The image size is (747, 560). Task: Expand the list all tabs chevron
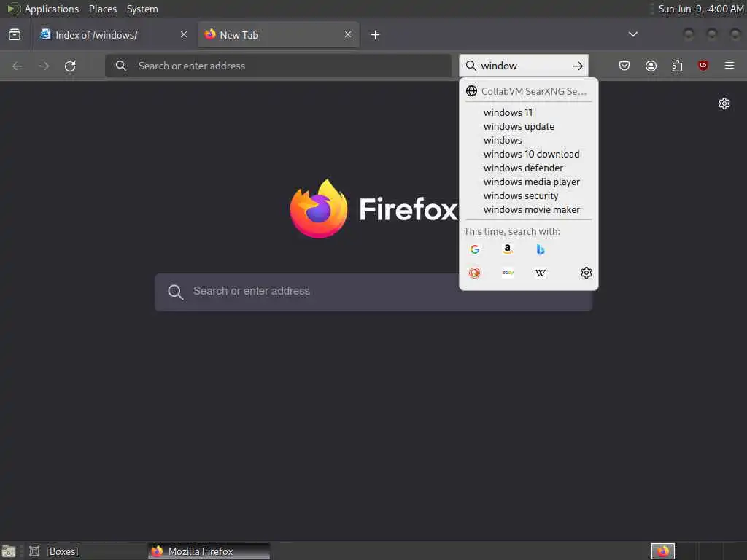point(632,34)
